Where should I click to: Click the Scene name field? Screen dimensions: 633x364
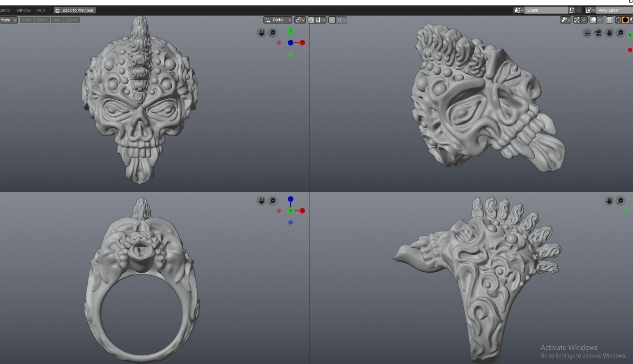(546, 10)
